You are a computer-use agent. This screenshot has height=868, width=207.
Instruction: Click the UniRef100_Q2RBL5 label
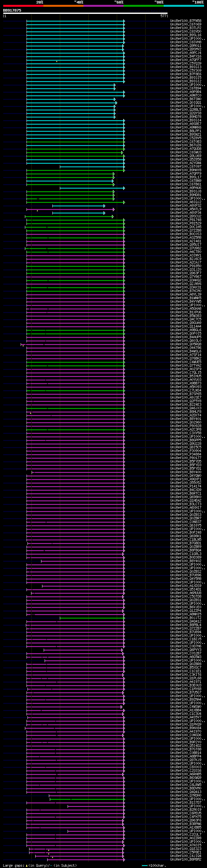click(186, 110)
